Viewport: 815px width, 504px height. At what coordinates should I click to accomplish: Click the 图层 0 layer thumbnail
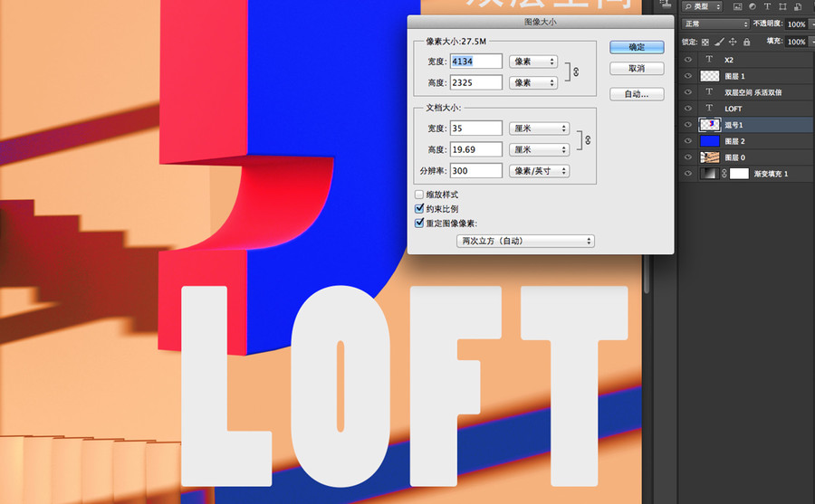pos(710,157)
